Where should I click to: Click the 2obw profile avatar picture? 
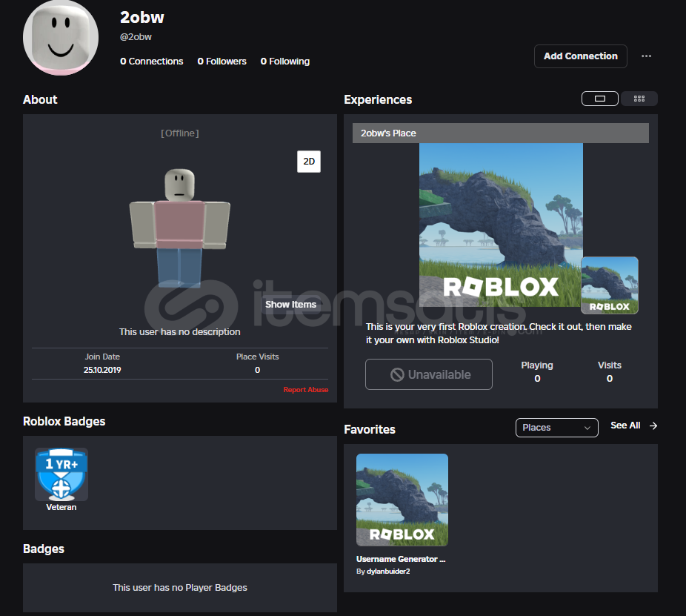point(61,38)
